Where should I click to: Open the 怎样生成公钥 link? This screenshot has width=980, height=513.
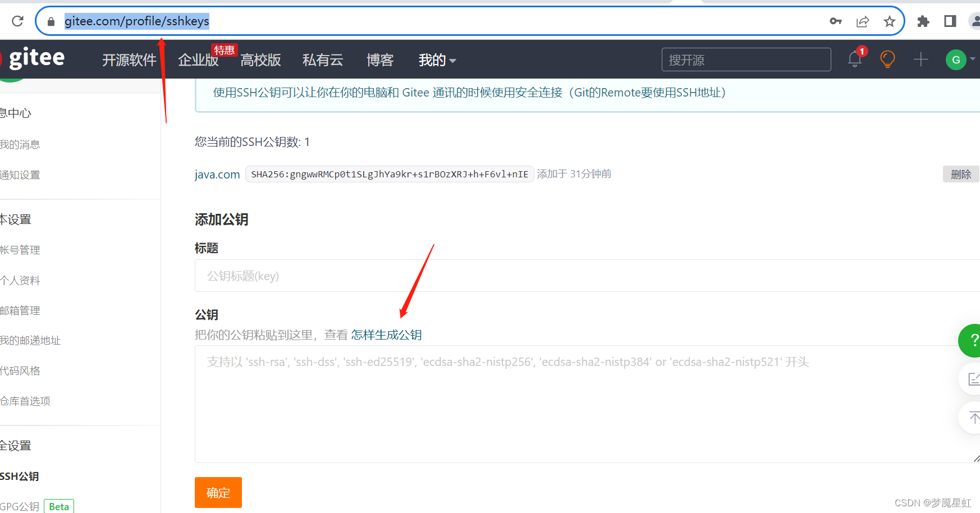tap(386, 335)
